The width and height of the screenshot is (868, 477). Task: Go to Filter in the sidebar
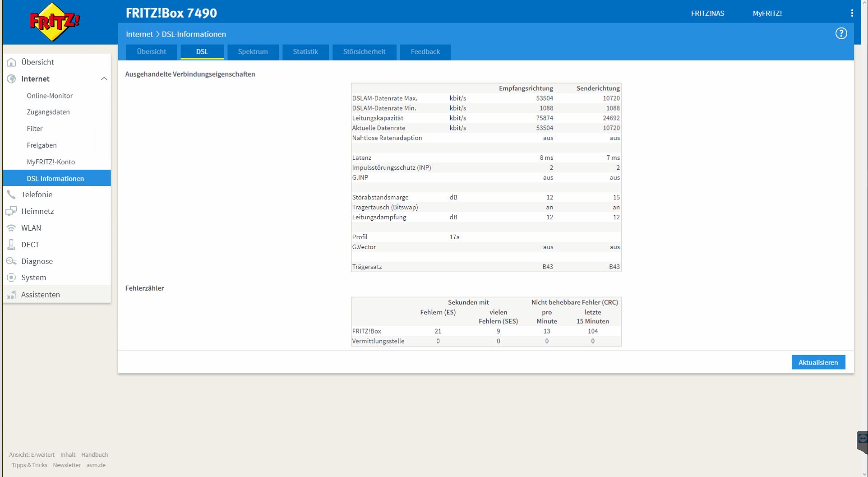tap(35, 129)
